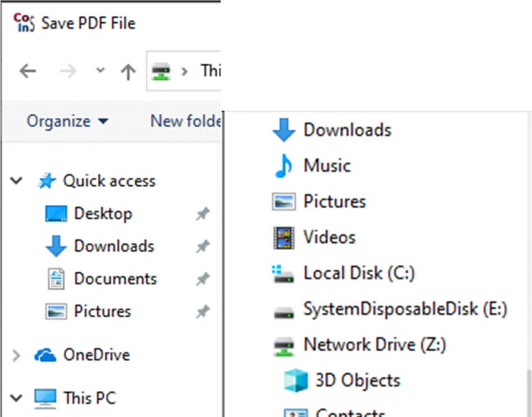Go up one folder level
Screen dimensions: 532x417
(128, 72)
